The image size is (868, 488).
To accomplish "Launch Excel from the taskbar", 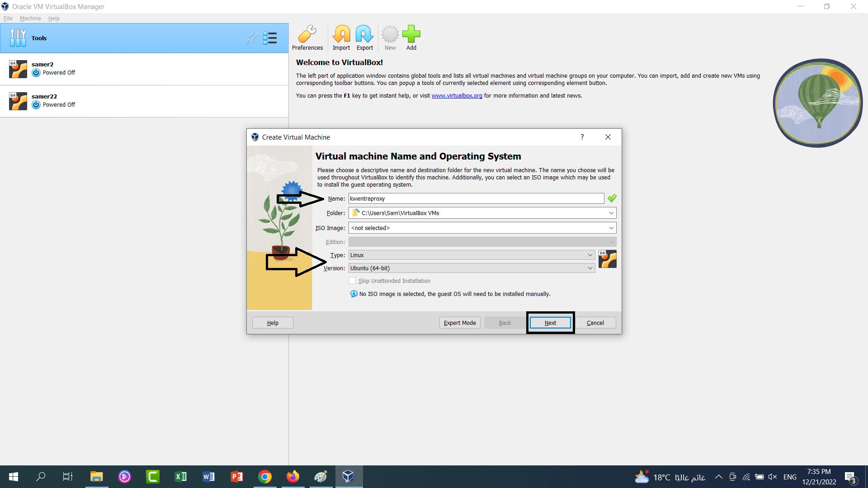I will tap(180, 477).
